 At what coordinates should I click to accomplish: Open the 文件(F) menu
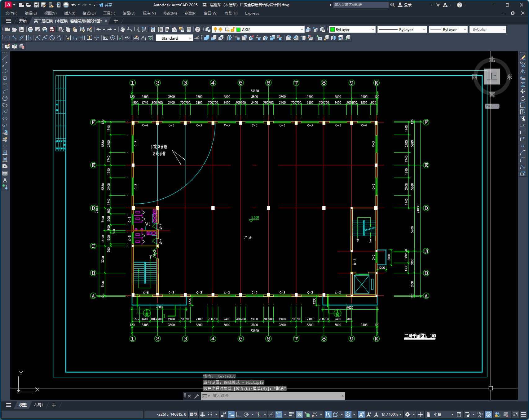pos(11,13)
